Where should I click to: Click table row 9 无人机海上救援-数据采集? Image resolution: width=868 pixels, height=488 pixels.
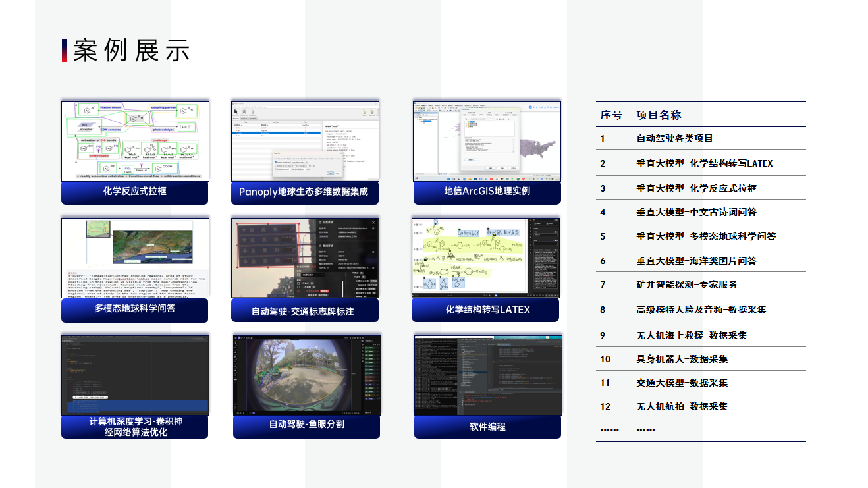pyautogui.click(x=692, y=335)
